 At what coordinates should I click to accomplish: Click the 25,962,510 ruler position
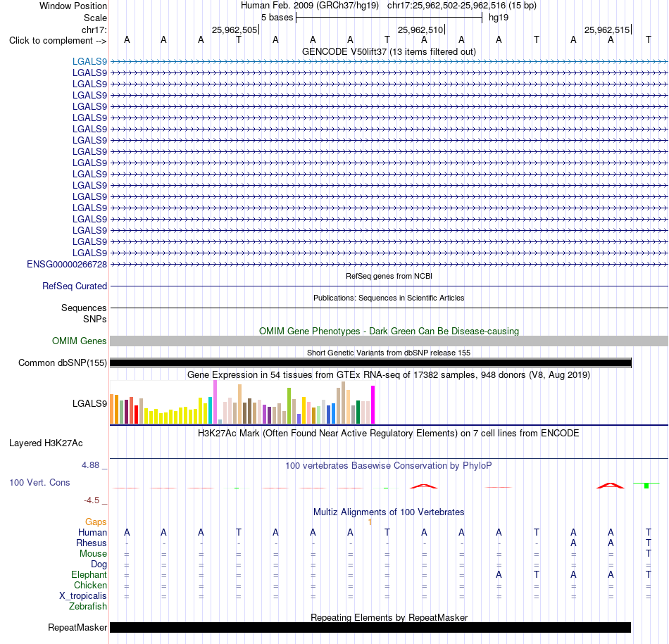(x=420, y=30)
